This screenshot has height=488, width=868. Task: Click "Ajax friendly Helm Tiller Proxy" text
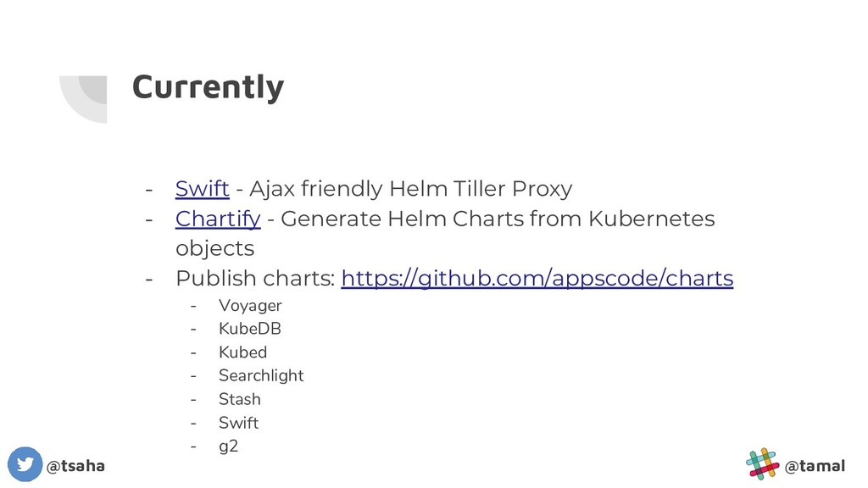pyautogui.click(x=410, y=188)
